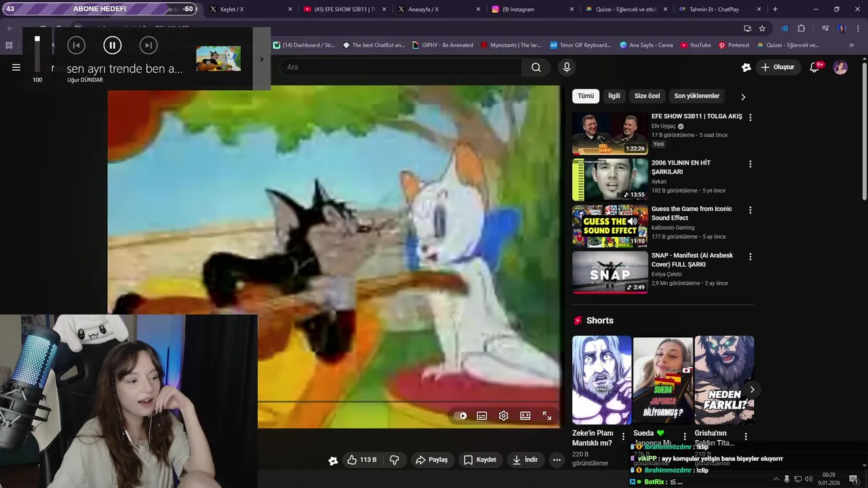This screenshot has height=488, width=868.
Task: Show more filter chips with right arrow
Action: (x=743, y=97)
